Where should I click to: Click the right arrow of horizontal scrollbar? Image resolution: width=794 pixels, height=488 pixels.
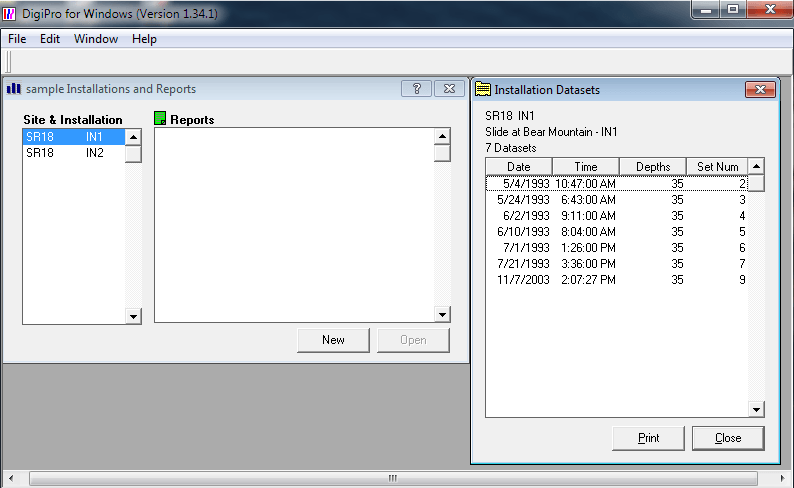pos(782,478)
